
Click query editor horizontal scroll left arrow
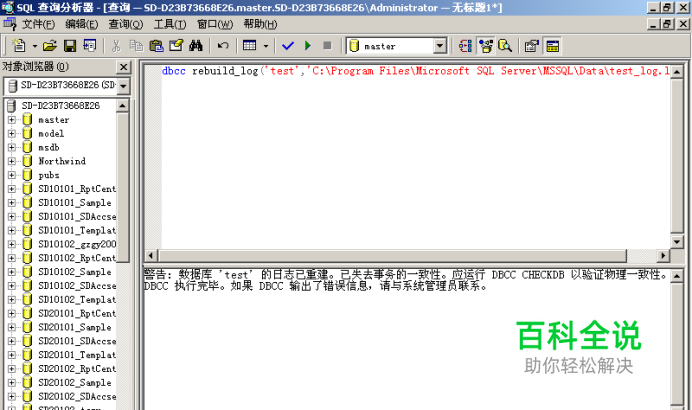pos(151,256)
